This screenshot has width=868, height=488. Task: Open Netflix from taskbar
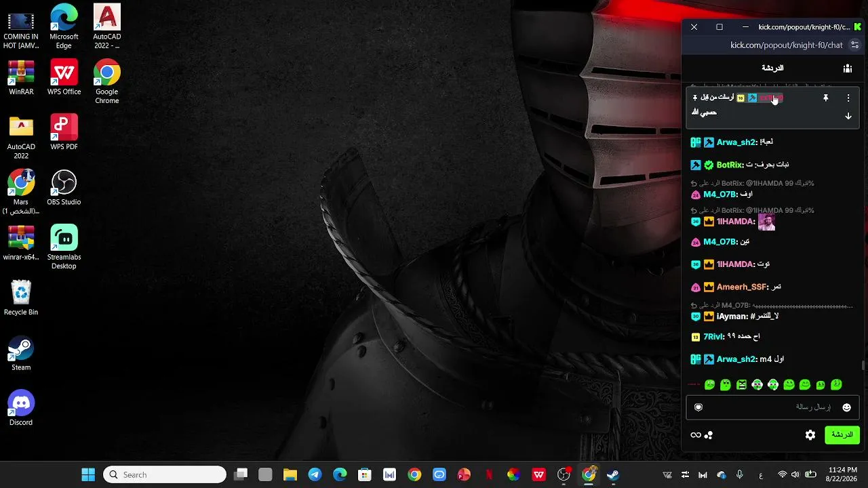pyautogui.click(x=489, y=474)
